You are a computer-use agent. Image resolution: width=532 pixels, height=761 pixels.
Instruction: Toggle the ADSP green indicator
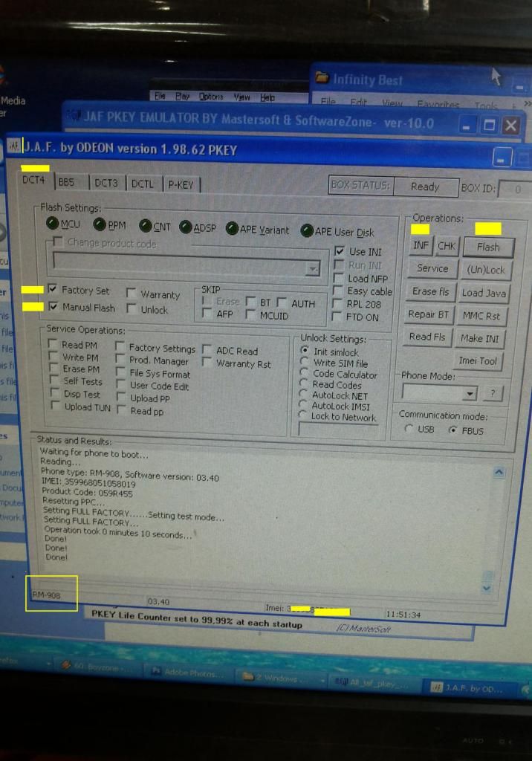click(x=186, y=227)
